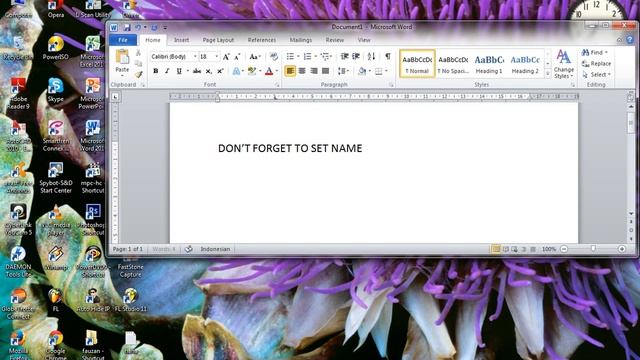
Task: Clear all formatting from selection
Action: (274, 56)
